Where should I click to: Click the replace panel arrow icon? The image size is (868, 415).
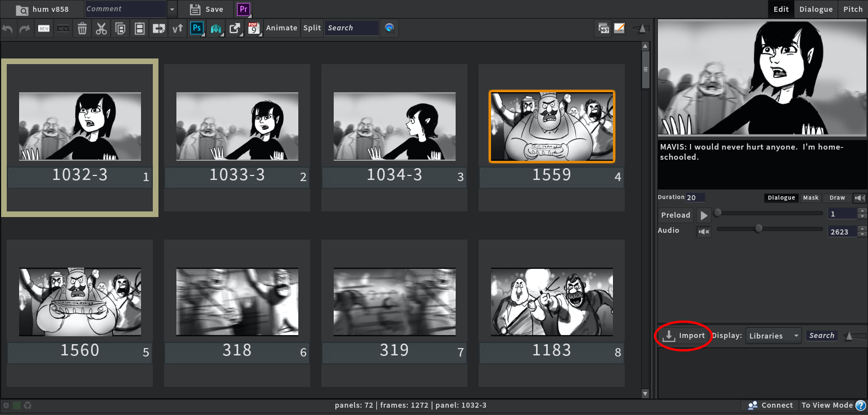click(158, 28)
